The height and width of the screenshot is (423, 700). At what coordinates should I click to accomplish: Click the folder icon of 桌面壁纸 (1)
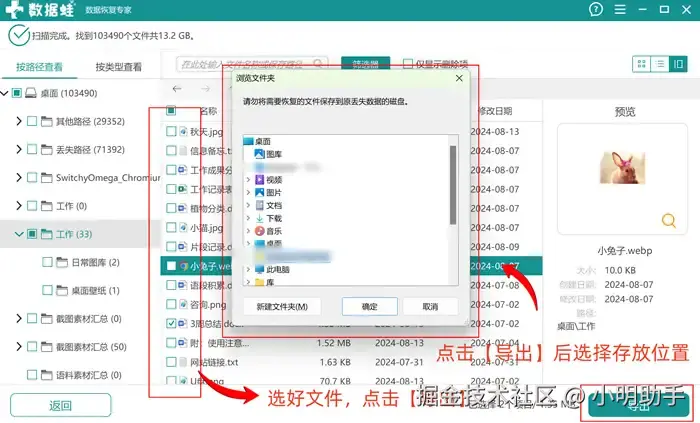(x=62, y=290)
